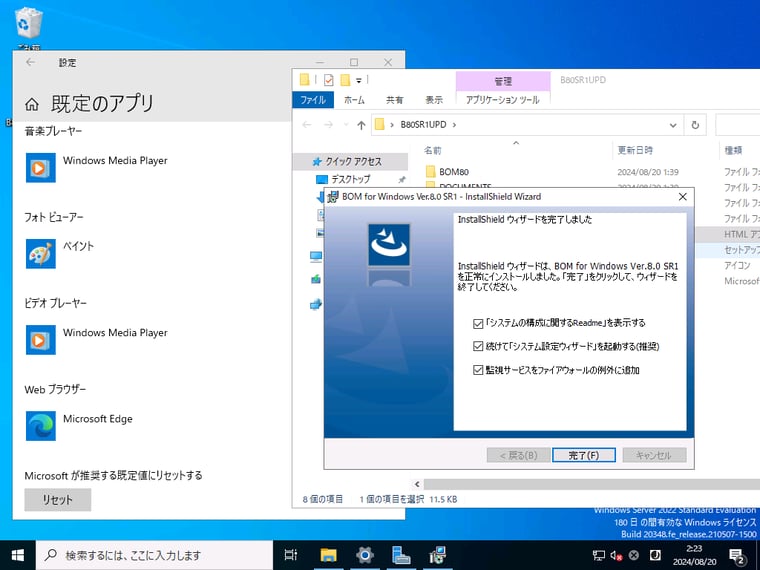Uncheck the show Readme checkbox
The width and height of the screenshot is (760, 570).
(x=478, y=323)
